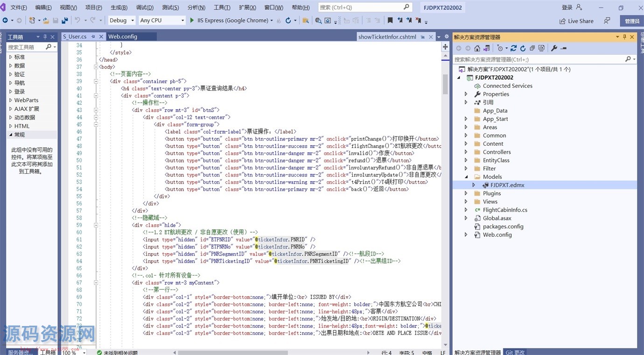Click the search magnifier in top search box
Screen dimensions: 644x355
[406, 7]
